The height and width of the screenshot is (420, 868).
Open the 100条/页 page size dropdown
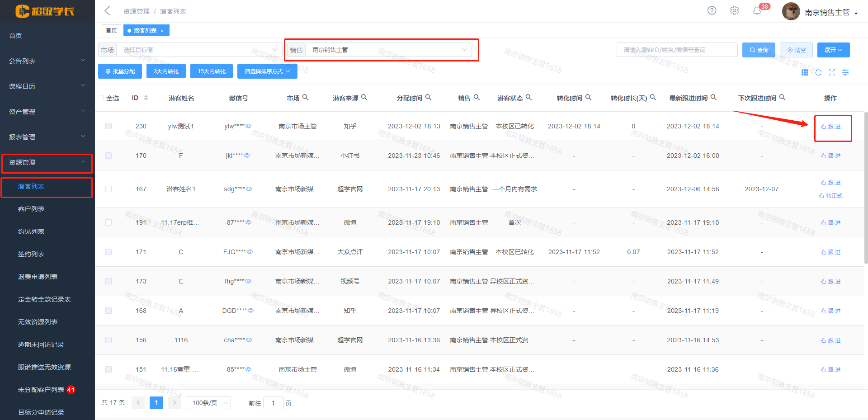pos(208,403)
